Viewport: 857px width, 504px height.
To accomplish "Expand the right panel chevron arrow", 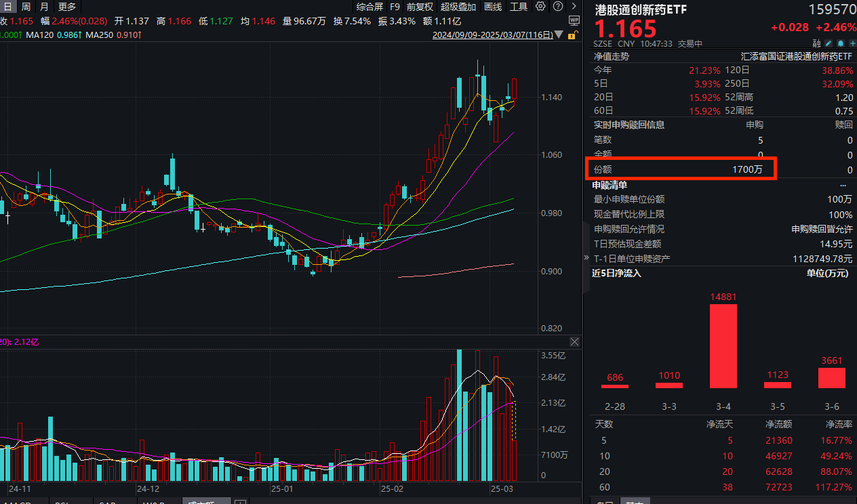I will [x=586, y=257].
